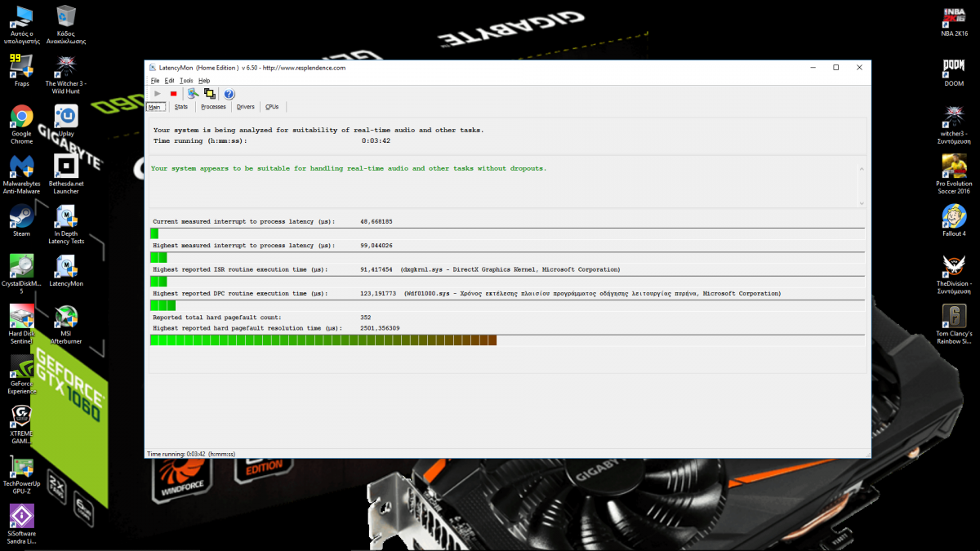Open the Help menu
This screenshot has width=980, height=551.
pyautogui.click(x=204, y=81)
